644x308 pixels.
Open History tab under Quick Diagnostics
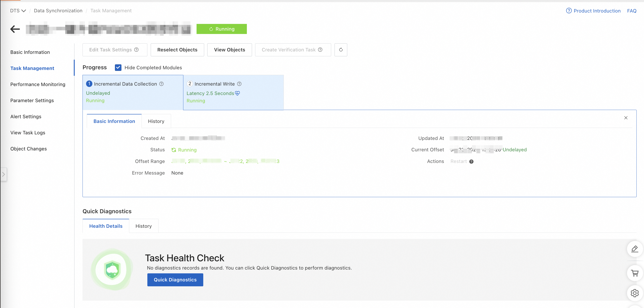click(x=144, y=226)
